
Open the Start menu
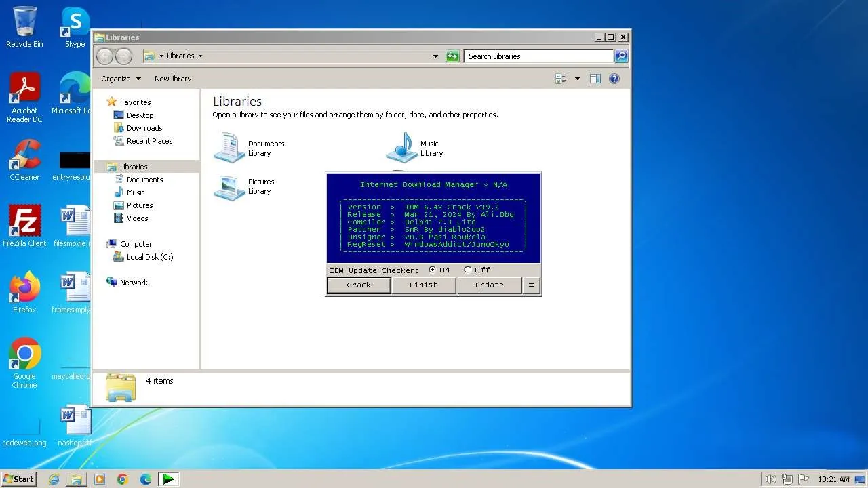click(18, 479)
